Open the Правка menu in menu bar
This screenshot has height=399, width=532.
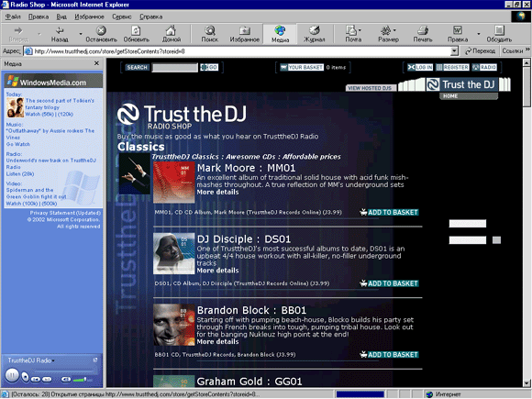point(39,17)
